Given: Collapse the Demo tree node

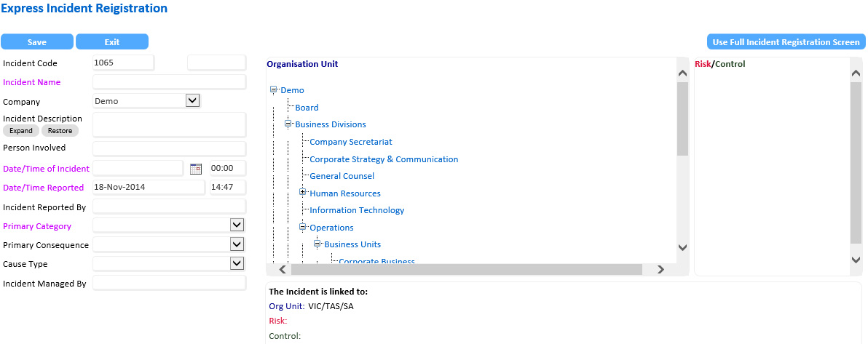Looking at the screenshot, I should (275, 90).
